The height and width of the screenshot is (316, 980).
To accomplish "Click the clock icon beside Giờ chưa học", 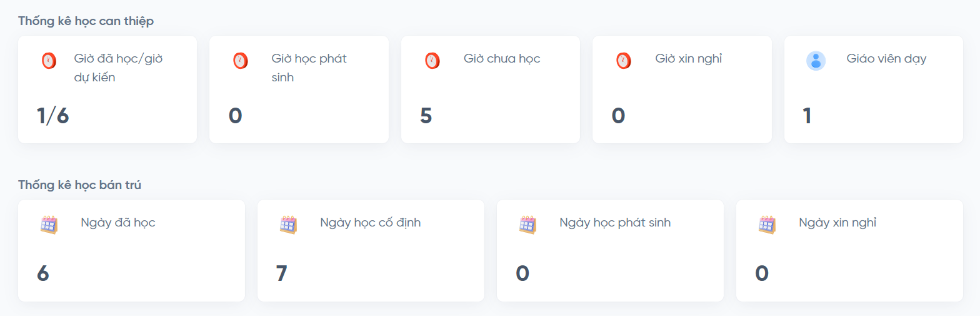I will pyautogui.click(x=432, y=61).
